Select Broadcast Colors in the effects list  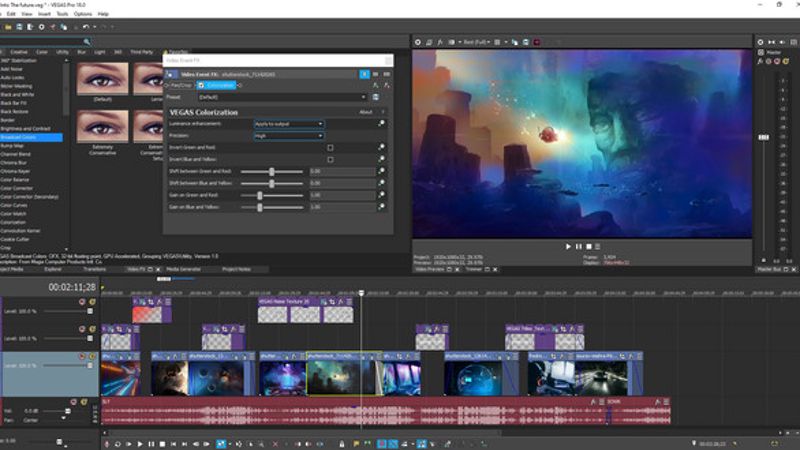tap(31, 137)
